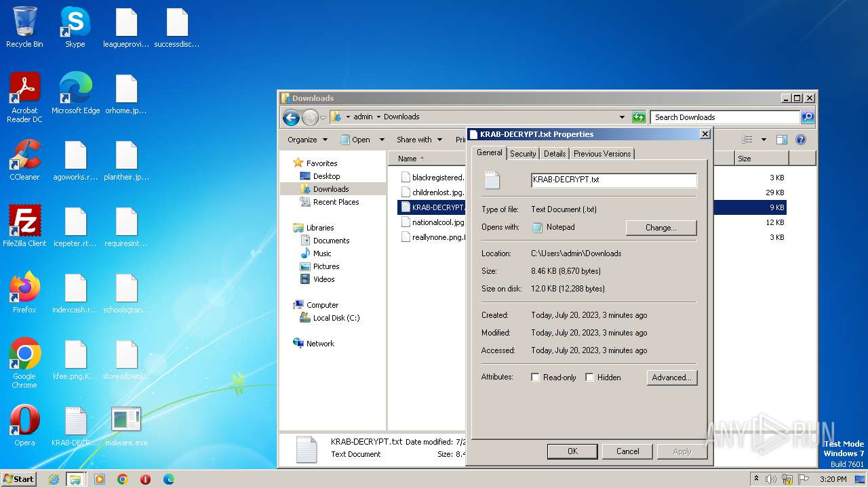
Task: Select blackregistered file in list
Action: 432,178
